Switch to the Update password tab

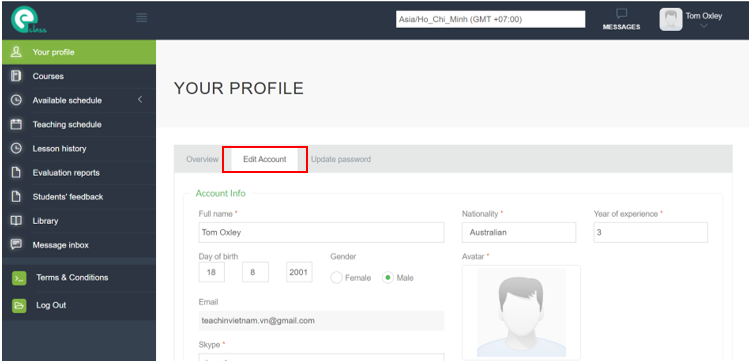pyautogui.click(x=341, y=159)
